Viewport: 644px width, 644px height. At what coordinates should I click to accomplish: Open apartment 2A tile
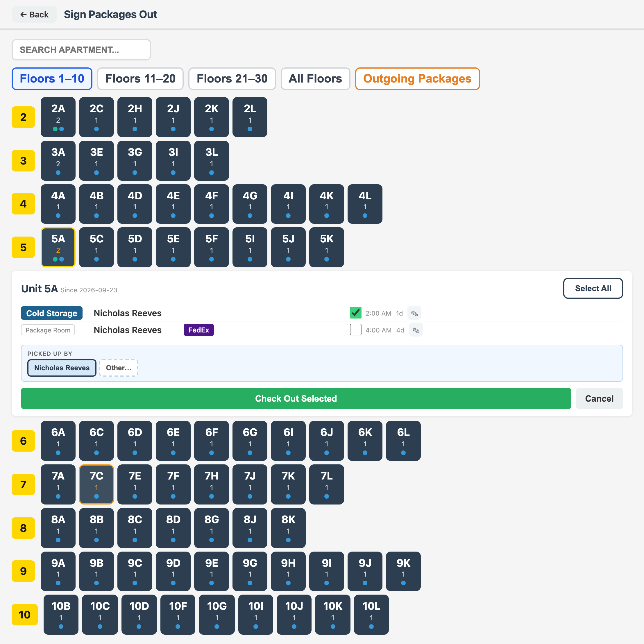click(x=58, y=117)
